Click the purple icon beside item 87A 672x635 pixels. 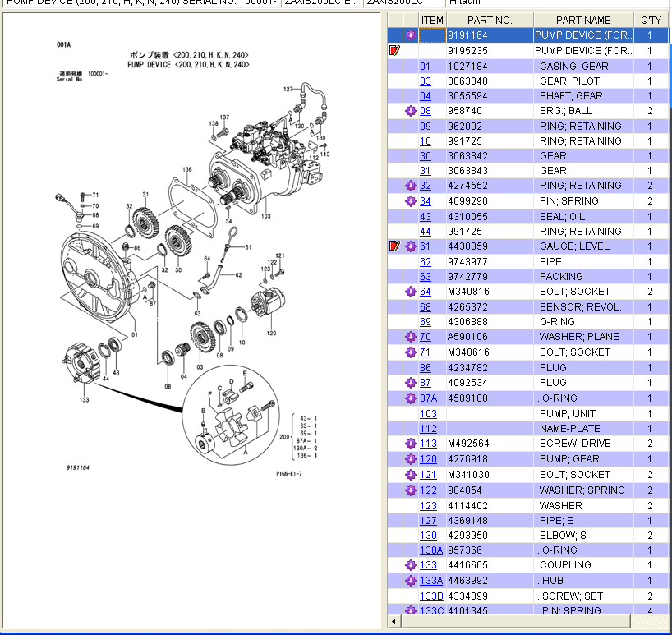point(411,398)
